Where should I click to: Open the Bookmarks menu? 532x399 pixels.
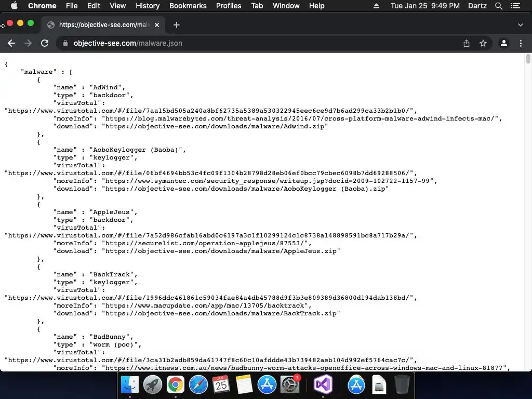[188, 6]
